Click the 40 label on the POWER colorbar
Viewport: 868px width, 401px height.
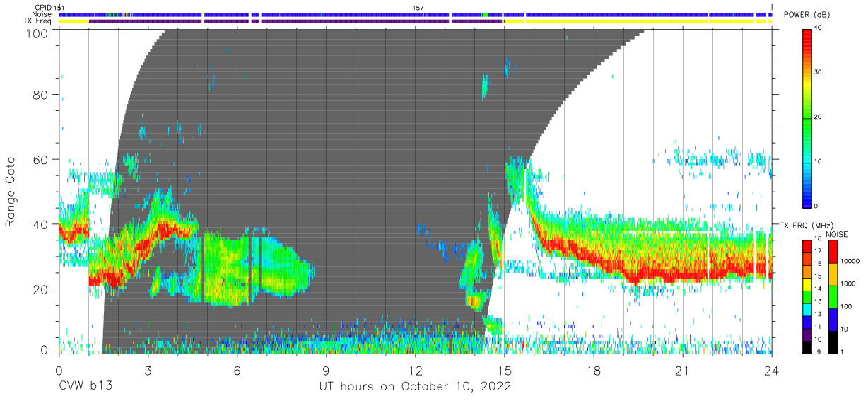818,28
